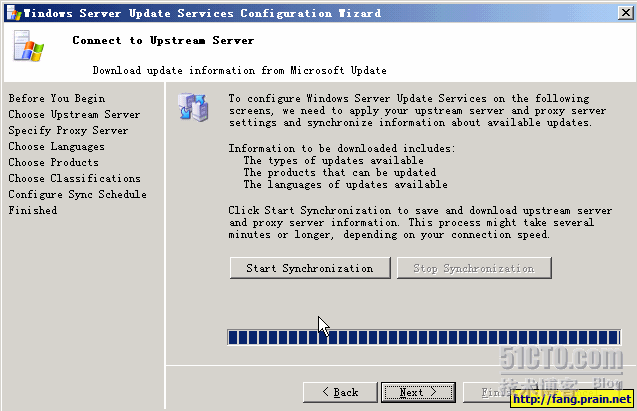Select the Choose Upstream Server step

point(74,115)
